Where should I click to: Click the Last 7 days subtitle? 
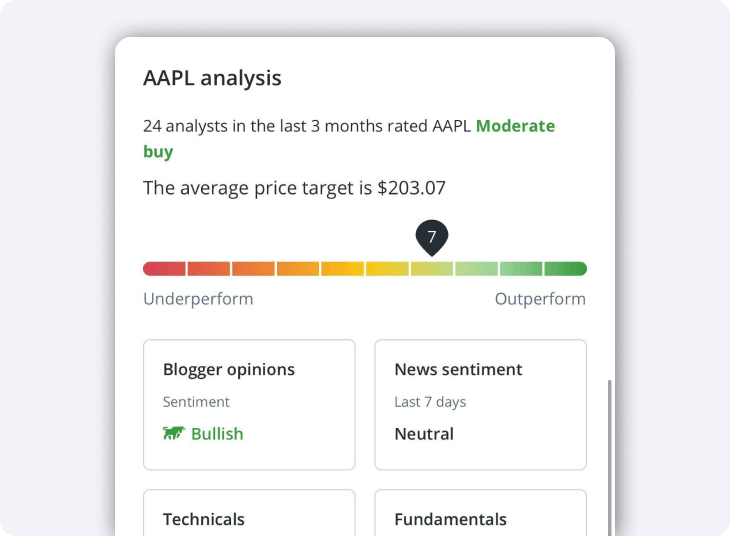(430, 402)
